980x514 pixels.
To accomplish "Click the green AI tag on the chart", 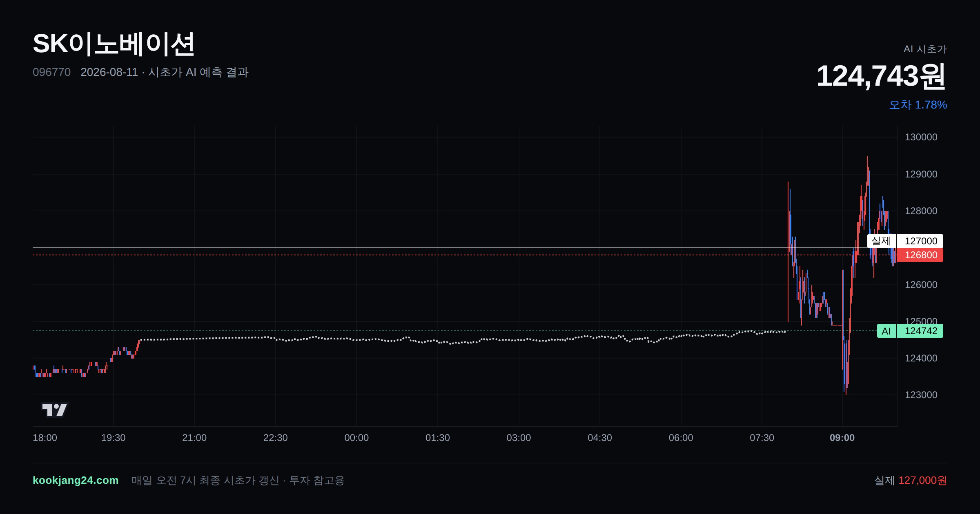I will (886, 331).
